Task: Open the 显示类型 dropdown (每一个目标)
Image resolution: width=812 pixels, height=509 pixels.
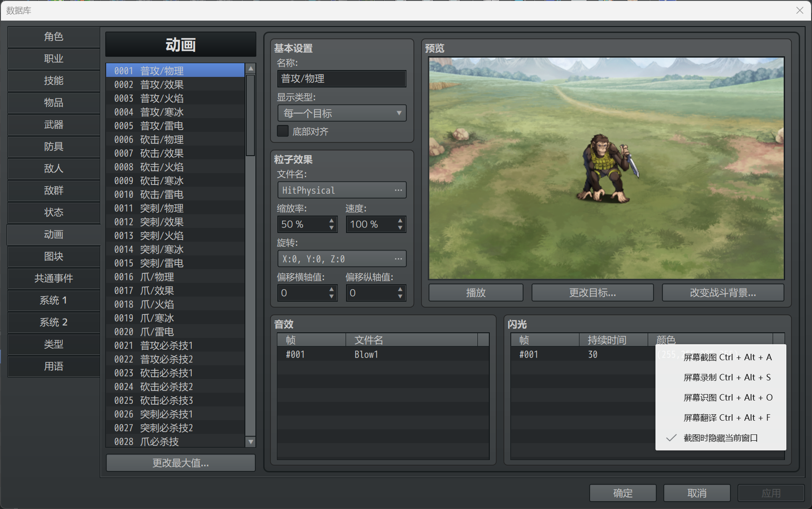Action: pyautogui.click(x=342, y=113)
